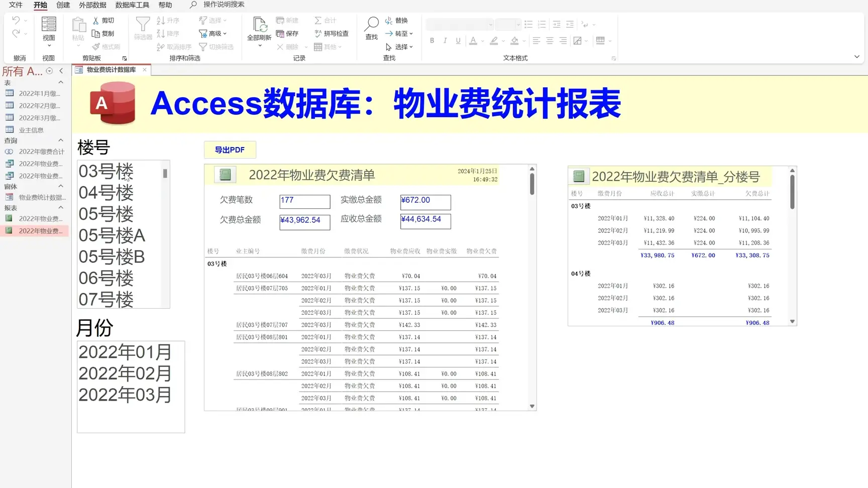Image resolution: width=868 pixels, height=488 pixels.
Task: Click the 复制 (Copy) icon
Action: [96, 34]
